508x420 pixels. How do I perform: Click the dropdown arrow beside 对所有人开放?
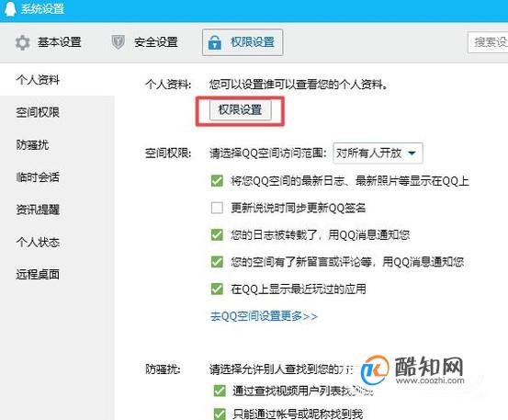(x=412, y=153)
